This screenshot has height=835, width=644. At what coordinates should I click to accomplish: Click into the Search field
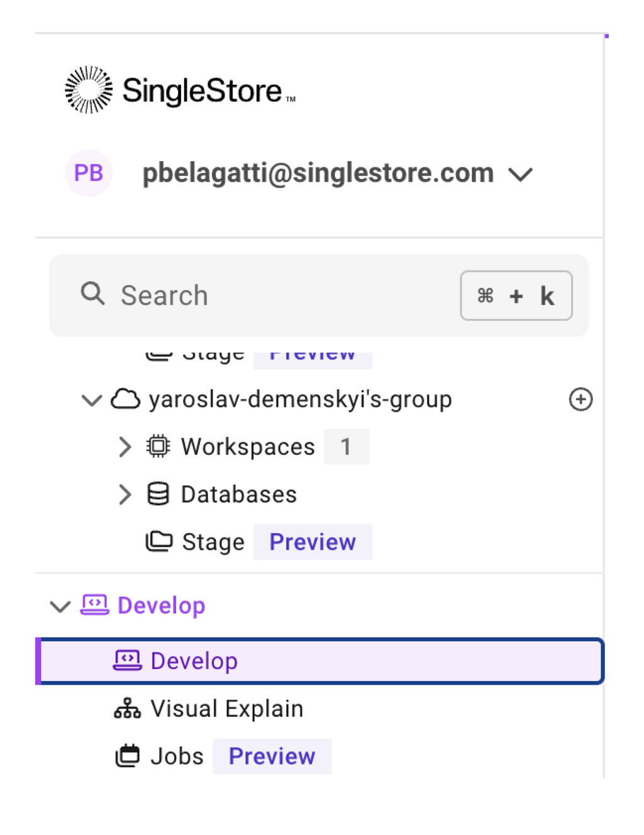pos(270,296)
